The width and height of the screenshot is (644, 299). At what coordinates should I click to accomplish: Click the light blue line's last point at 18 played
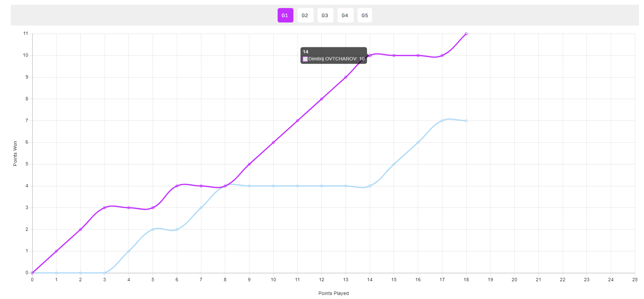(x=466, y=121)
